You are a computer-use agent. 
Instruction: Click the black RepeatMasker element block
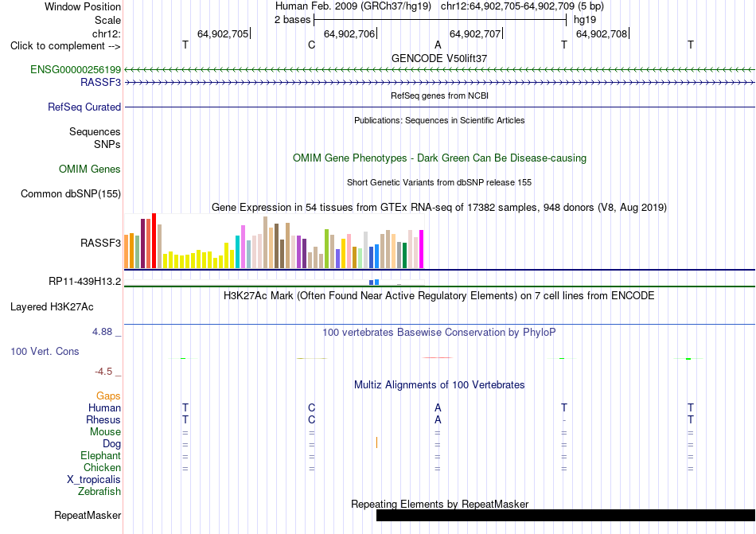pyautogui.click(x=566, y=515)
